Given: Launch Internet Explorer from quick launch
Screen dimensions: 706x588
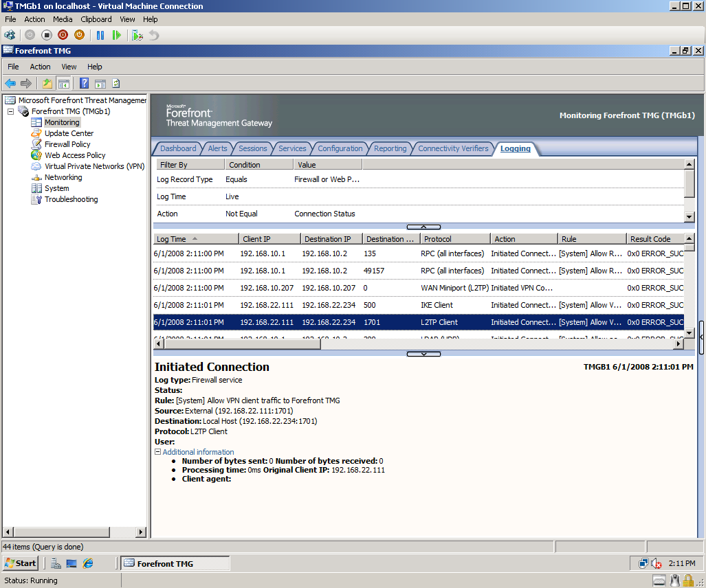Looking at the screenshot, I should point(88,563).
